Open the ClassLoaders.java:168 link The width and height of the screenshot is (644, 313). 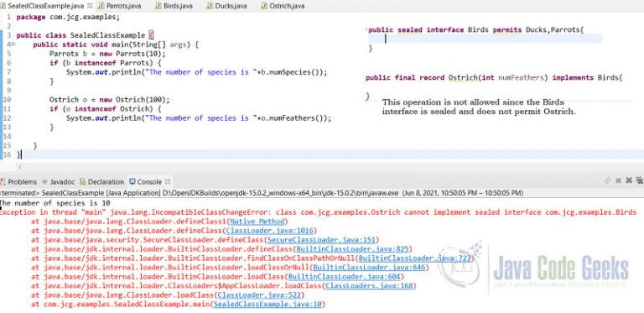[x=369, y=286]
